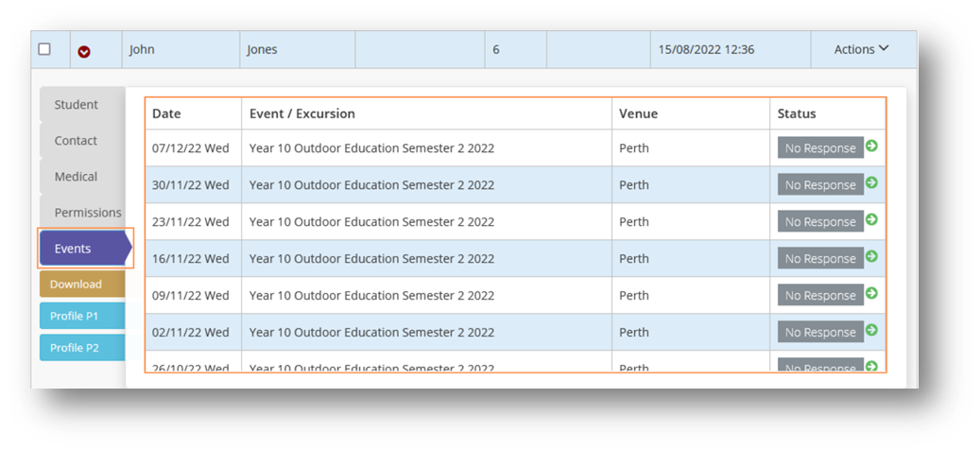The width and height of the screenshot is (980, 450).
Task: Click green arrow icon for 23/11/22 event
Action: pos(872,219)
